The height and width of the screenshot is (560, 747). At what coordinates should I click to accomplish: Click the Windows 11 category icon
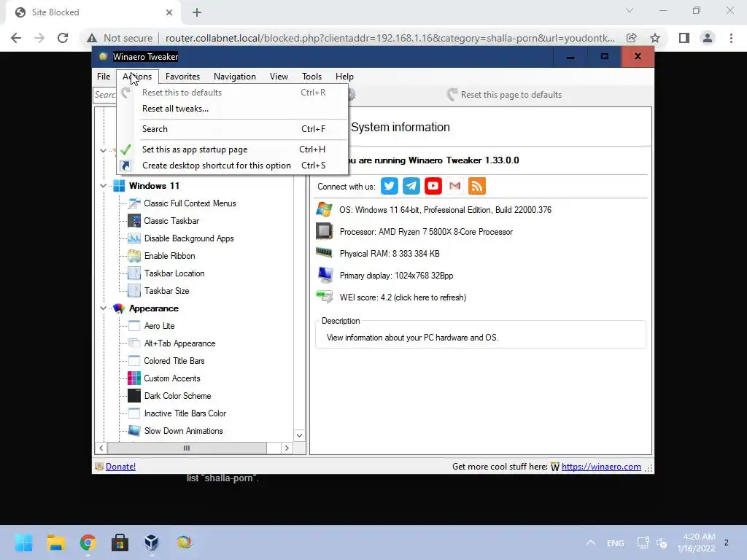(119, 186)
